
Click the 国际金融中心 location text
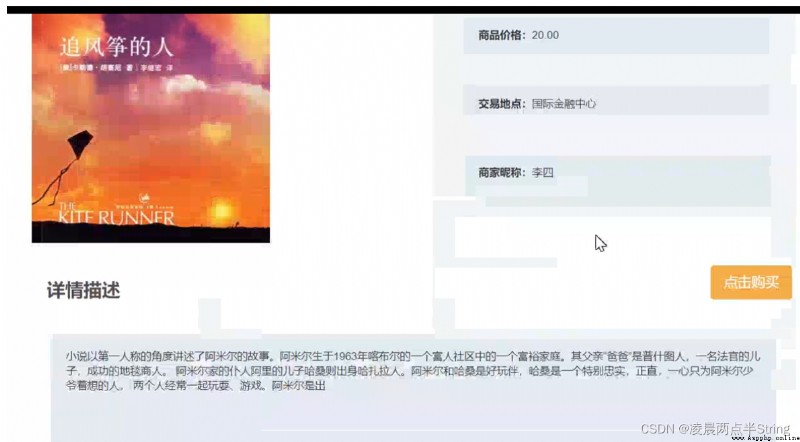[x=564, y=104]
